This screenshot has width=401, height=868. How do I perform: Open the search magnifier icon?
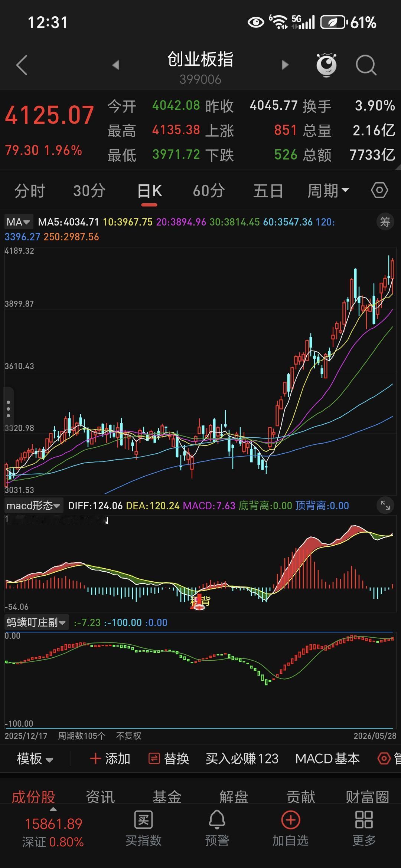[x=366, y=65]
